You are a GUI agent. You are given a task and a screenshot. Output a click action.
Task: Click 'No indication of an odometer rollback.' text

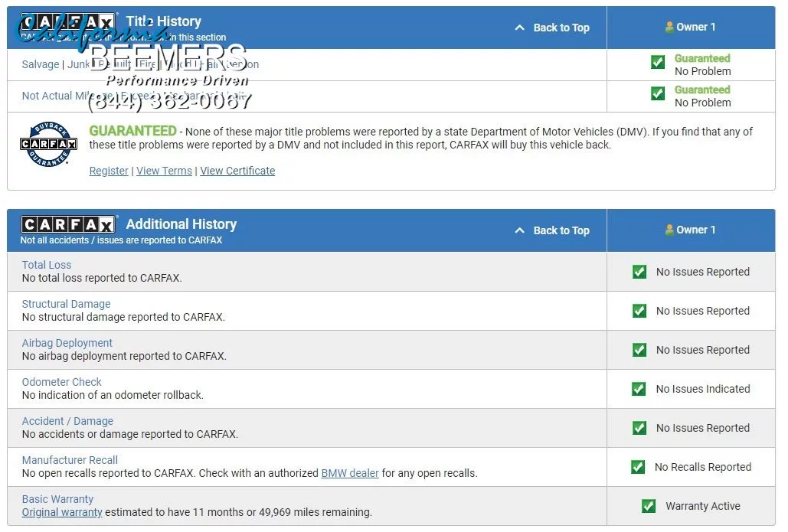(113, 395)
